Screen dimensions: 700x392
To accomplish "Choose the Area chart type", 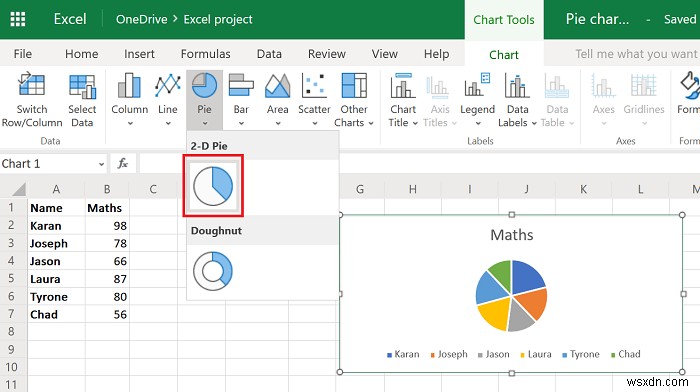I will click(278, 100).
